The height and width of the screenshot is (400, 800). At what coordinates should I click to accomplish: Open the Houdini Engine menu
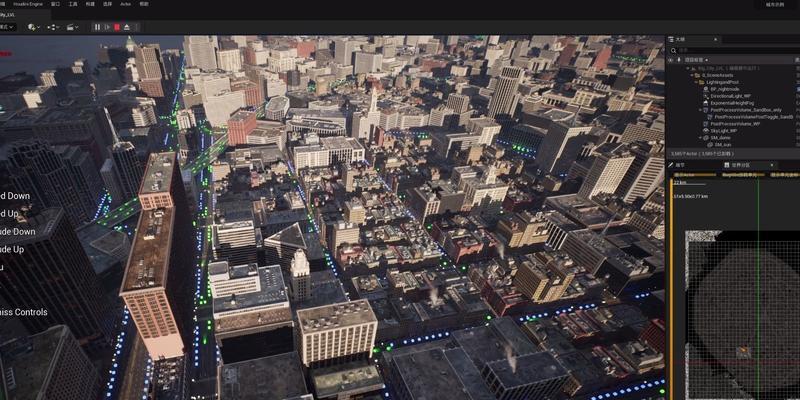coord(28,4)
